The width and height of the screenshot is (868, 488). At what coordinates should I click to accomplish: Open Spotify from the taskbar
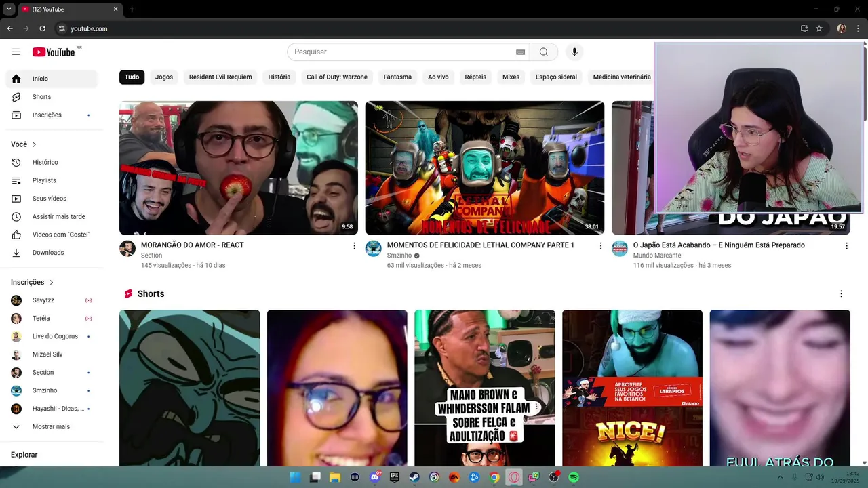pos(574,477)
